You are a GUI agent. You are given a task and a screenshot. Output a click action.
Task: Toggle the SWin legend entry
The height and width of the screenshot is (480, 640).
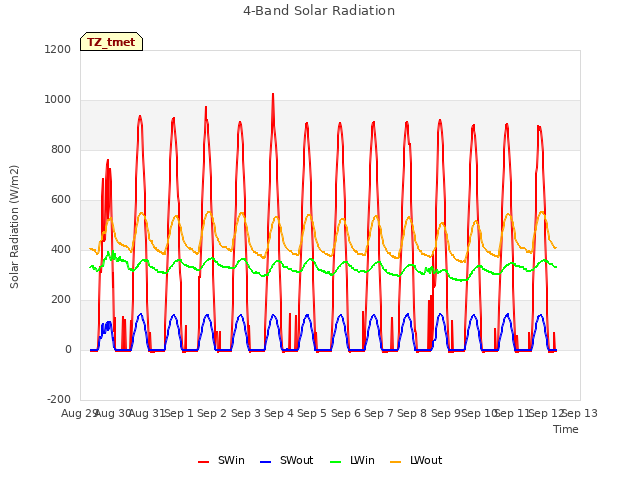pyautogui.click(x=221, y=460)
